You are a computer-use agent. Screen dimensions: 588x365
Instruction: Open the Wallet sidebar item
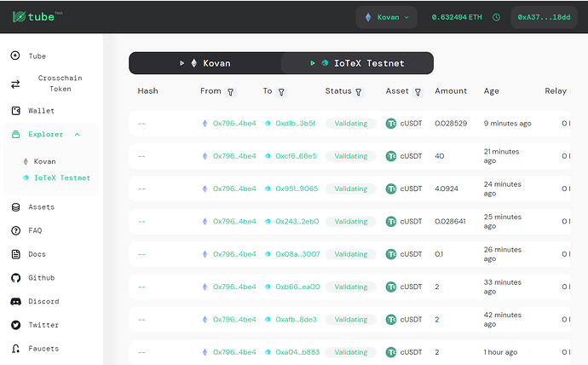41,111
